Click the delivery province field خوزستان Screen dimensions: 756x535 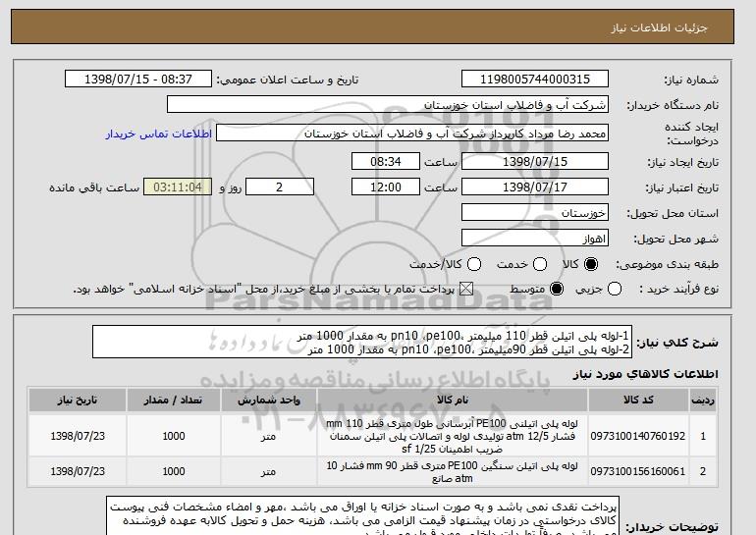535,212
